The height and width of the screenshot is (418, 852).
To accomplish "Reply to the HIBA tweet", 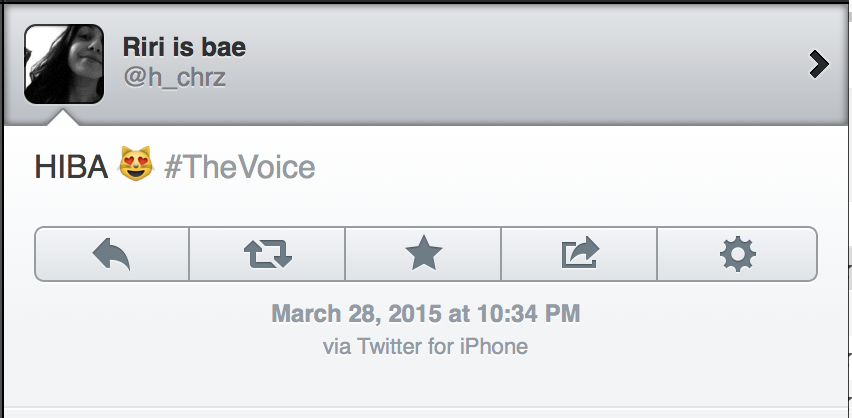I will (x=112, y=254).
